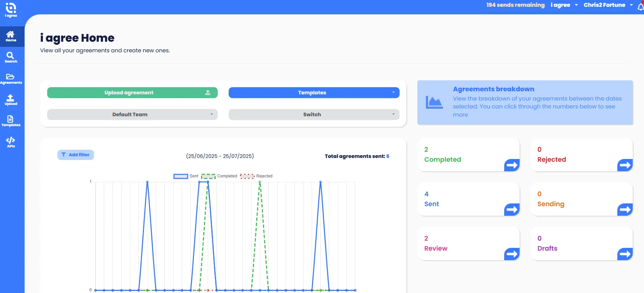Click the first Sent peak data point
644x293 pixels.
[x=147, y=182]
